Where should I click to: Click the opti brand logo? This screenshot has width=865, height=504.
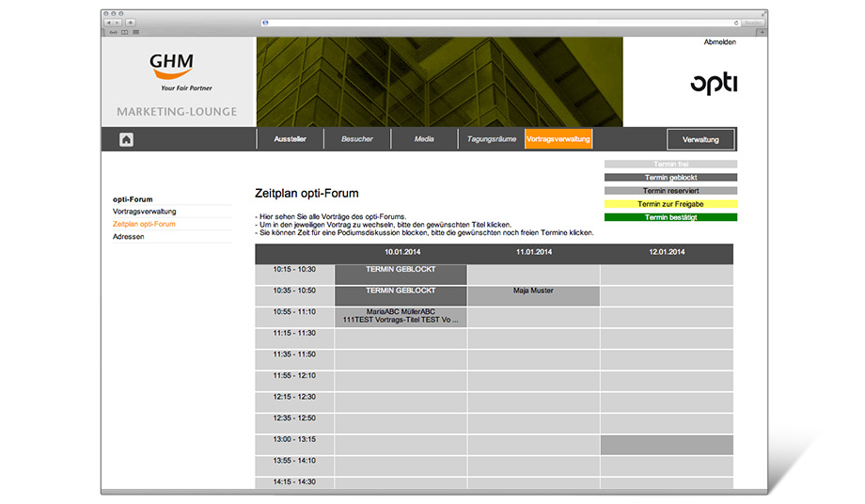coord(714,84)
